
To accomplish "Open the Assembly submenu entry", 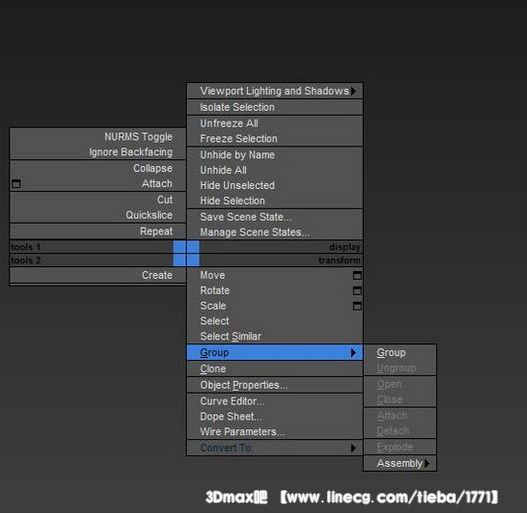I will point(400,464).
